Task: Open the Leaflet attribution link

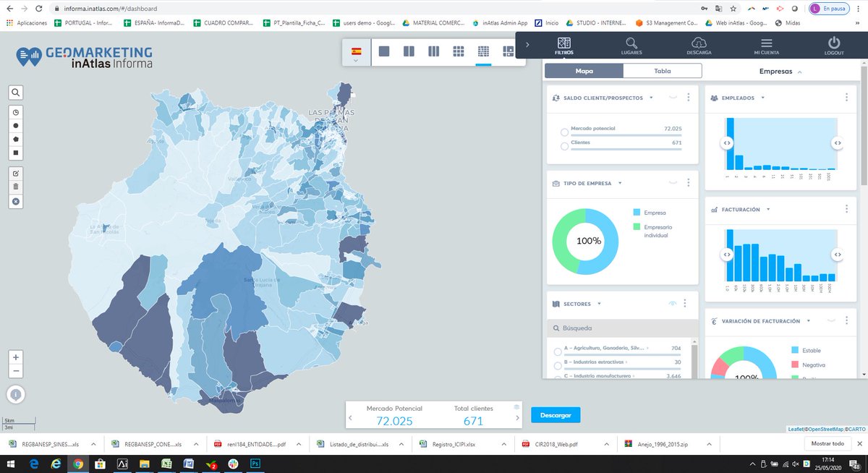Action: coord(796,430)
